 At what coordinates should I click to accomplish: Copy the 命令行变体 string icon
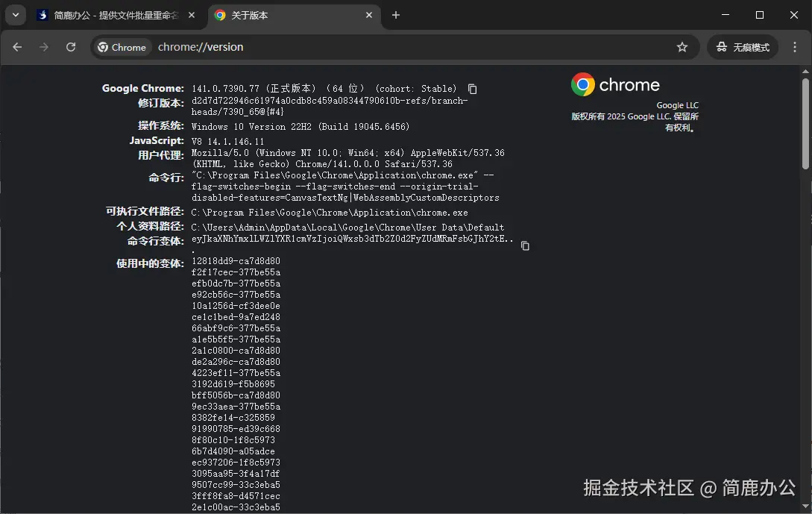(x=525, y=245)
